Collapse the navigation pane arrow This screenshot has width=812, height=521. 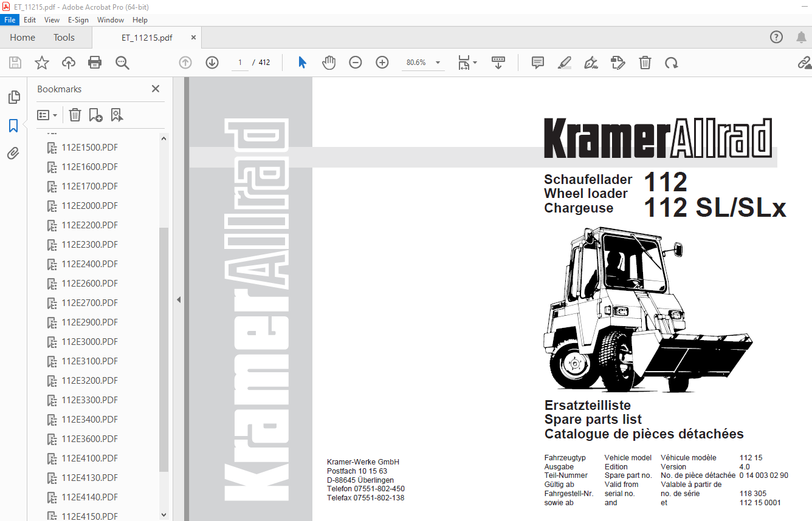click(x=179, y=299)
